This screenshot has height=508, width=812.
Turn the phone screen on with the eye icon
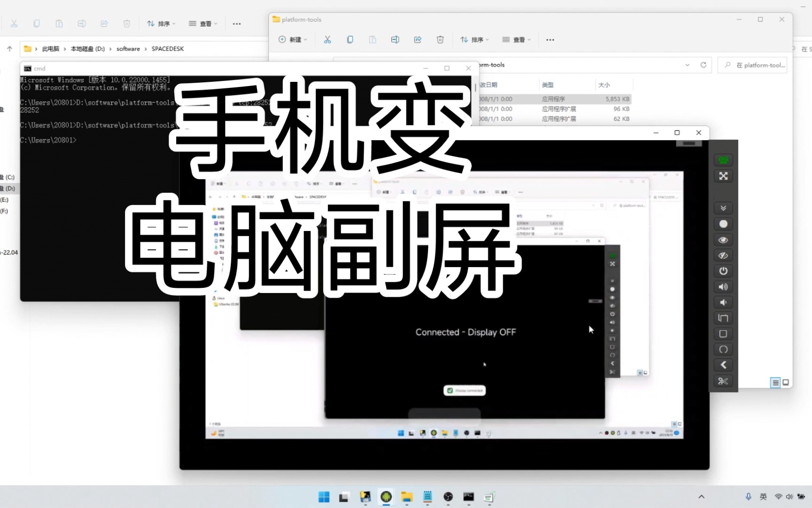[x=723, y=240]
